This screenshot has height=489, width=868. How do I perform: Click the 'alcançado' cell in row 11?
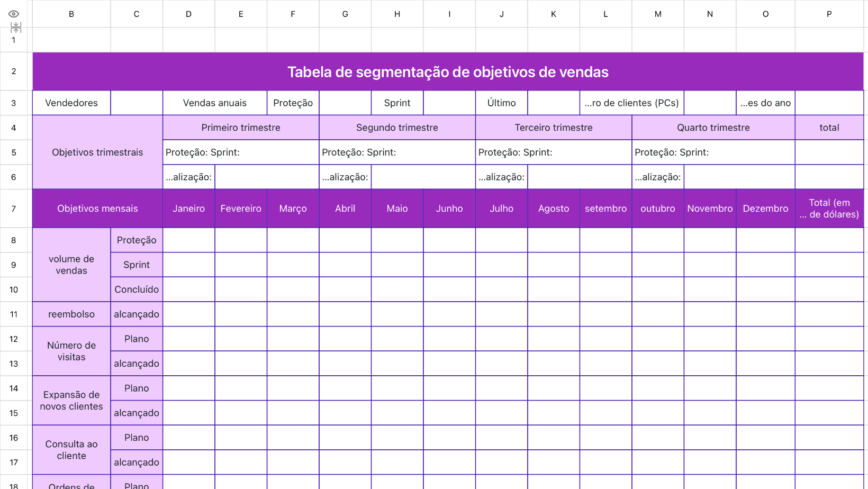tap(137, 314)
